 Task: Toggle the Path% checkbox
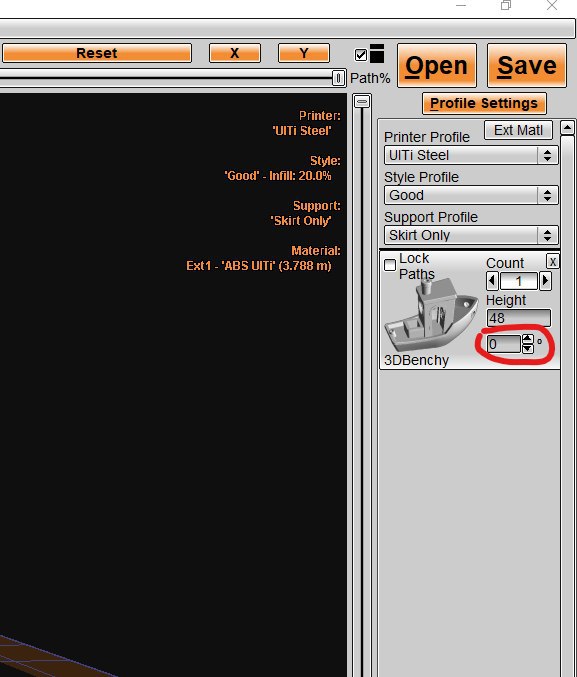[x=361, y=55]
